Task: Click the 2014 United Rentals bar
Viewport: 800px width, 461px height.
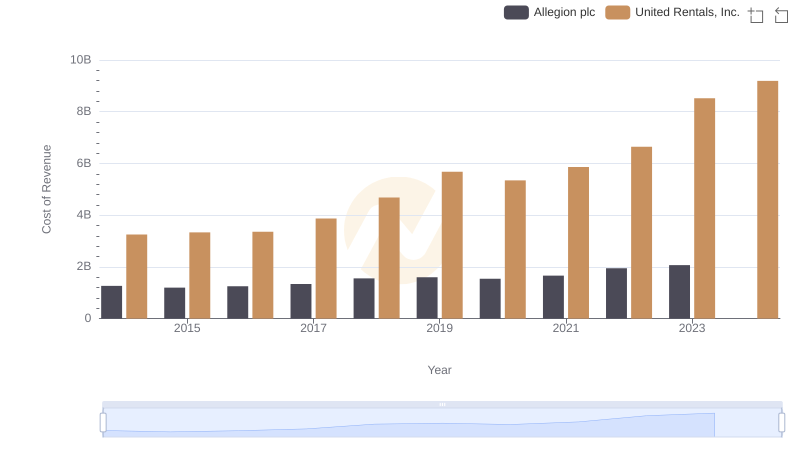Action: pos(137,277)
